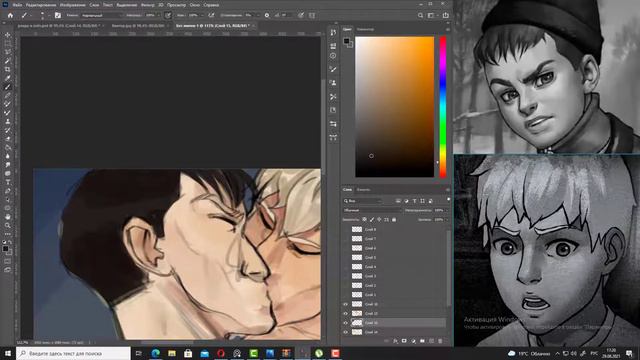The width and height of the screenshot is (640, 360).
Task: Open the smoothing value dropdown
Action: pyautogui.click(x=258, y=15)
